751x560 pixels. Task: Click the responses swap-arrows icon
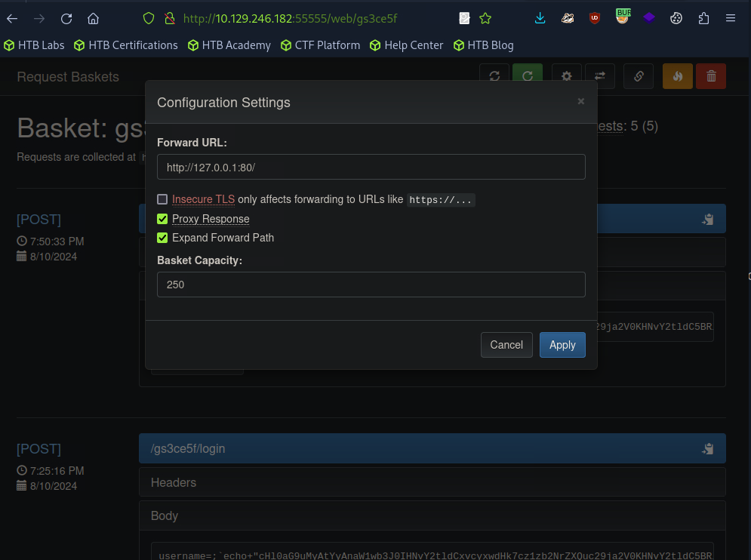(599, 76)
